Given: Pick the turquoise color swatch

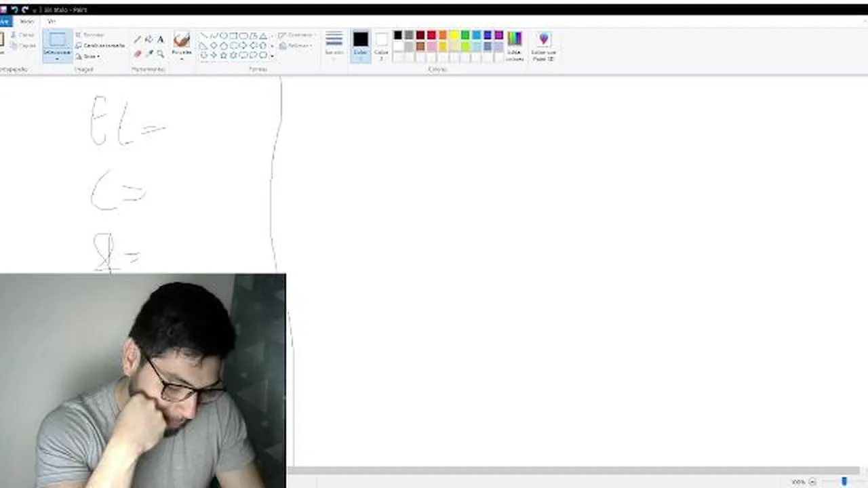Looking at the screenshot, I should click(476, 35).
